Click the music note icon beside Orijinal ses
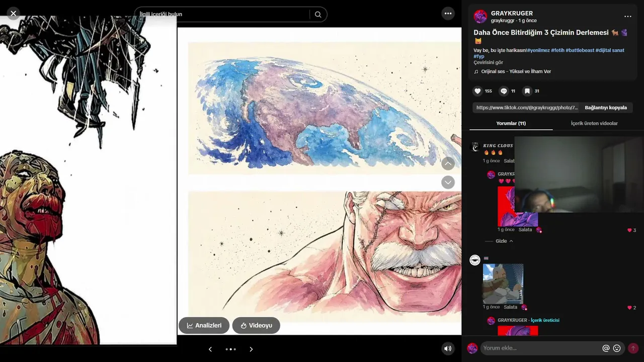The width and height of the screenshot is (644, 362). (476, 71)
